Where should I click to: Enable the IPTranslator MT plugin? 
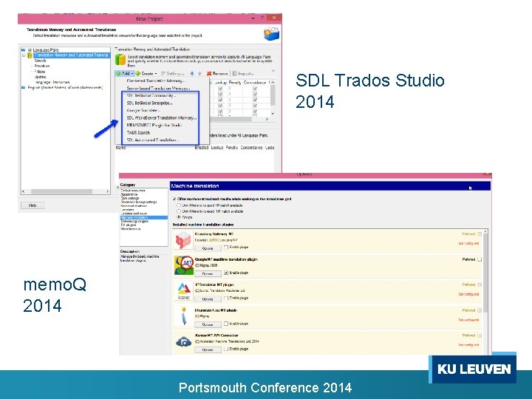click(226, 298)
